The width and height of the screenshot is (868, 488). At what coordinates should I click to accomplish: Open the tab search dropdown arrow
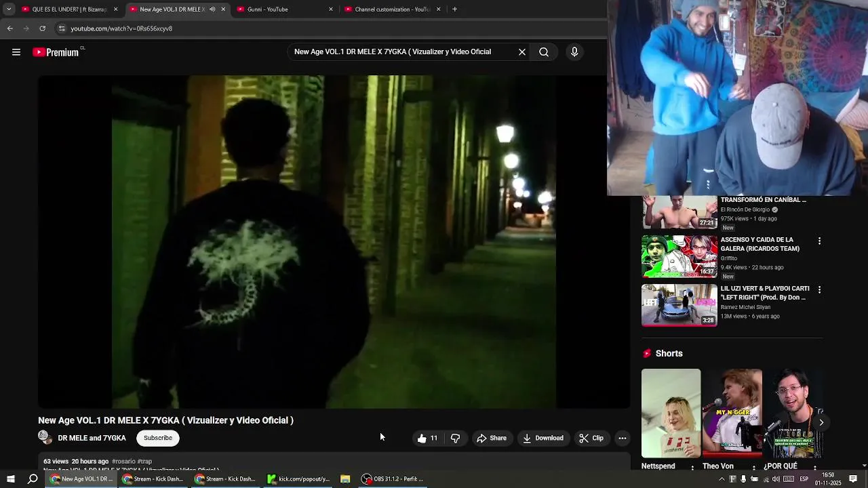click(9, 9)
